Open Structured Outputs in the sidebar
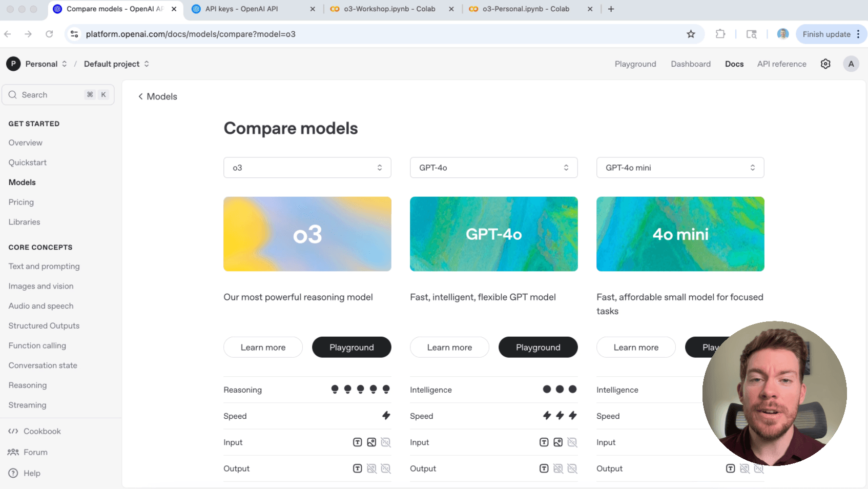The height and width of the screenshot is (489, 868). pos(44,325)
